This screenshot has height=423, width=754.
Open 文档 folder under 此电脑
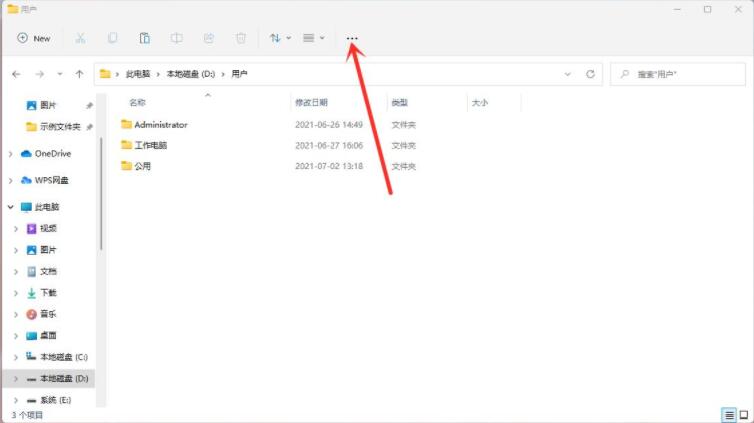[48, 271]
